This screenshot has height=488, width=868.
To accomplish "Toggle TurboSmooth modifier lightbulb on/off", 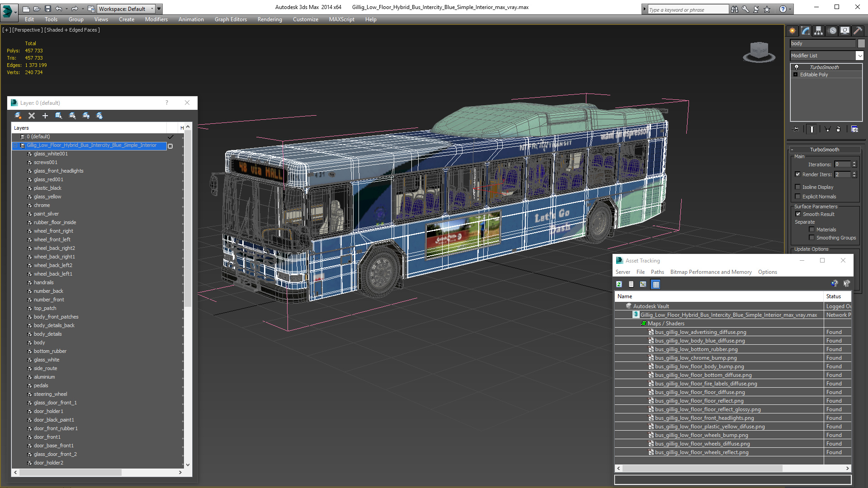I will (x=797, y=67).
